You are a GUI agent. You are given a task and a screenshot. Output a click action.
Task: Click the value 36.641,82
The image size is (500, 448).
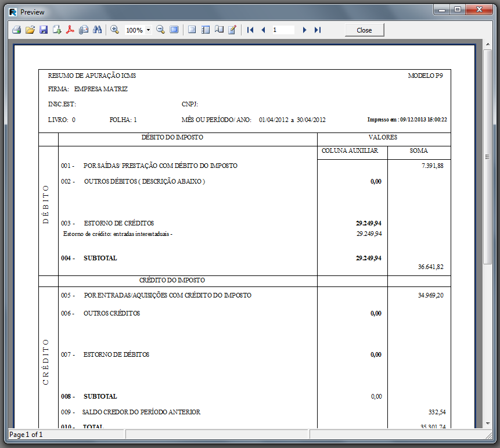click(430, 267)
